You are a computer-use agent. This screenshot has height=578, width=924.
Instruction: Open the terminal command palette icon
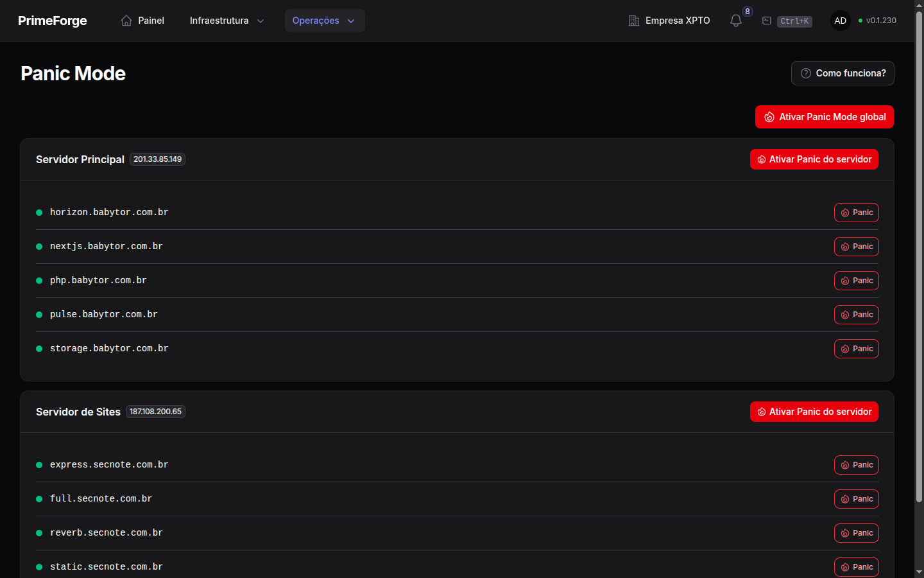pos(767,21)
